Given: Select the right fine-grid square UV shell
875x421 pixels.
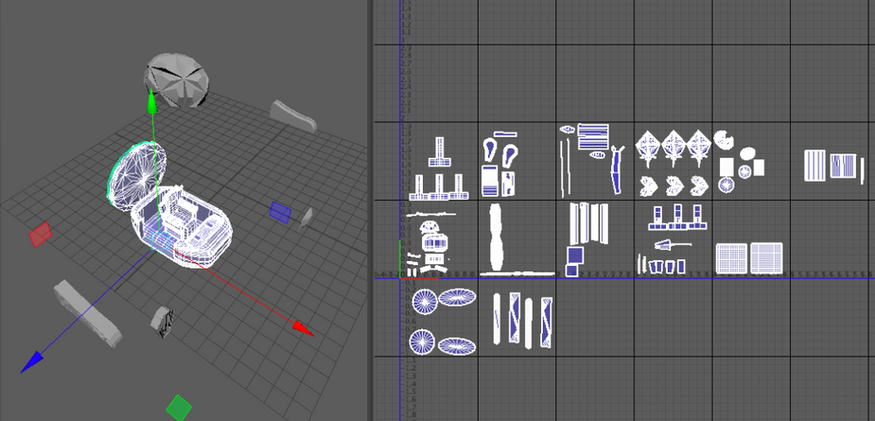Looking at the screenshot, I should [x=766, y=258].
